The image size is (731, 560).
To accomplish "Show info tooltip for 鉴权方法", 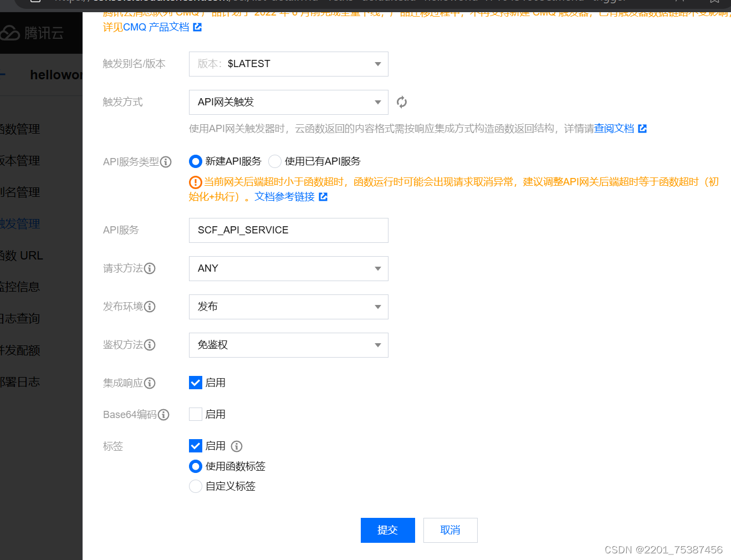I will pos(150,345).
